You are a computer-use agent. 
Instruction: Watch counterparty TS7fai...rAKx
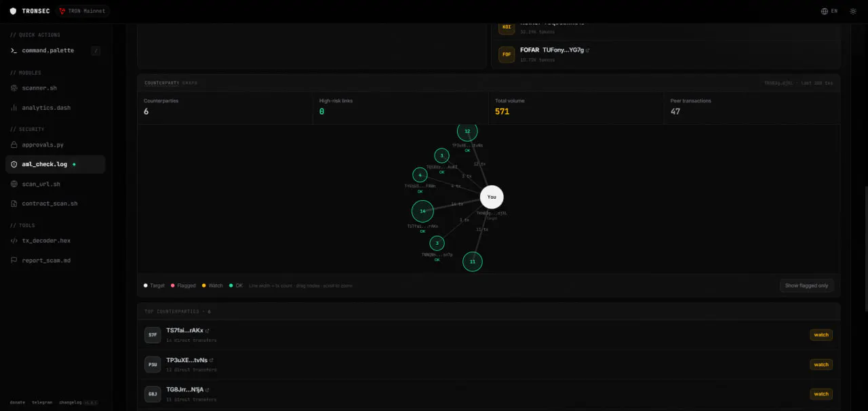821,335
